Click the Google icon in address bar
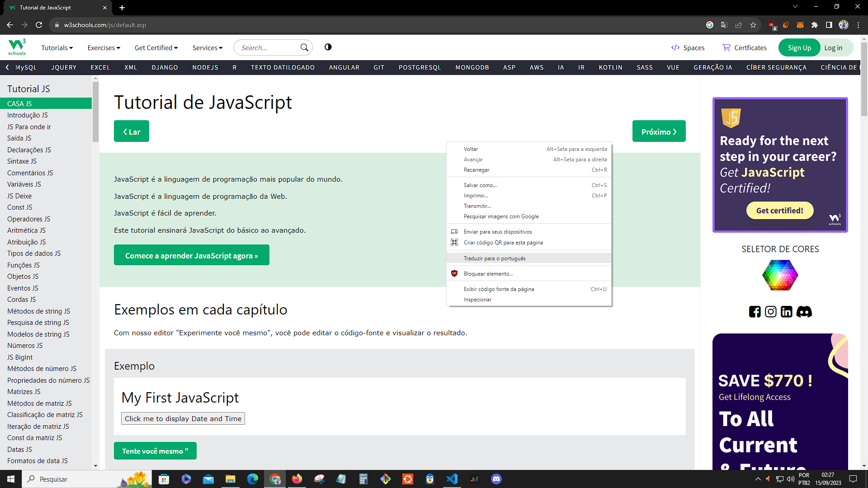This screenshot has width=868, height=488. coord(710,25)
